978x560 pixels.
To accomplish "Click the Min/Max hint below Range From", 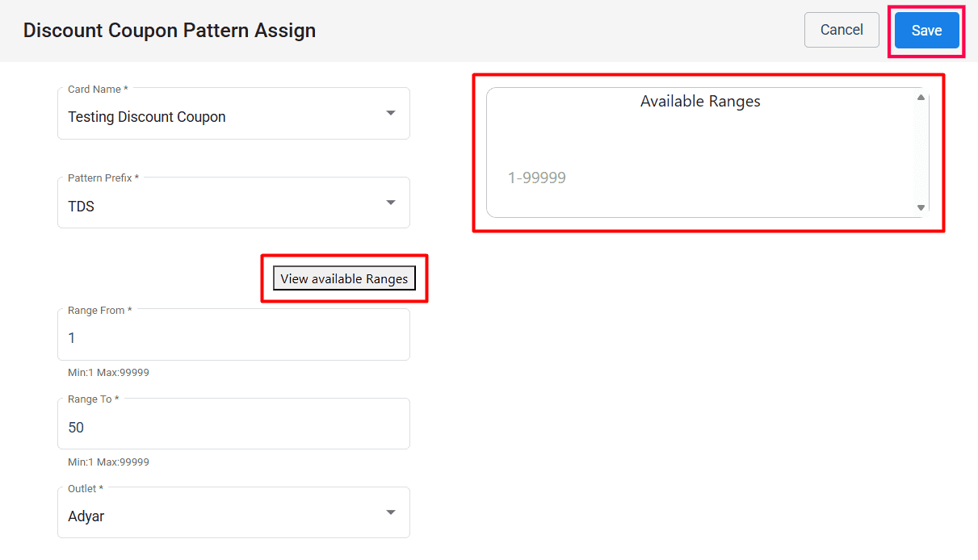I will (108, 373).
